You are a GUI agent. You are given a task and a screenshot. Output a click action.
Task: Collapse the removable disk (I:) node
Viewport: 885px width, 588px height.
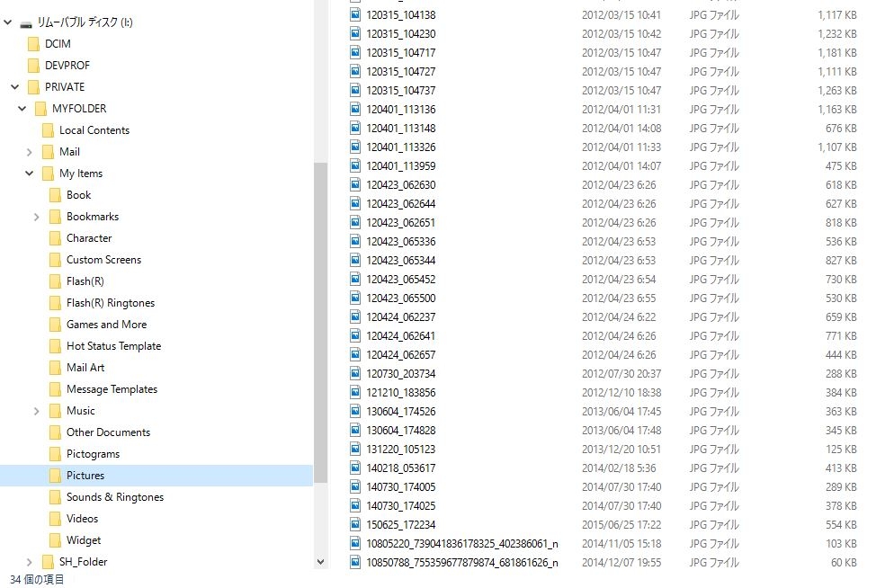(x=8, y=22)
